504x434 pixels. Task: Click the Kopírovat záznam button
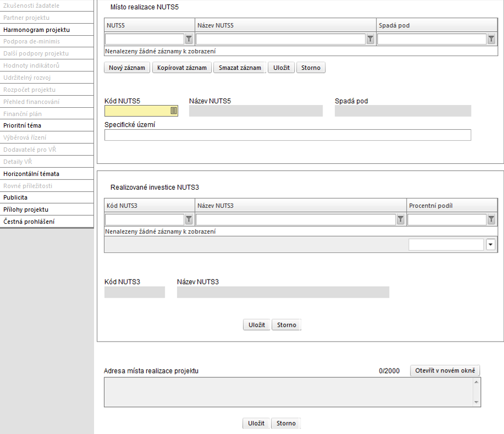pyautogui.click(x=182, y=68)
